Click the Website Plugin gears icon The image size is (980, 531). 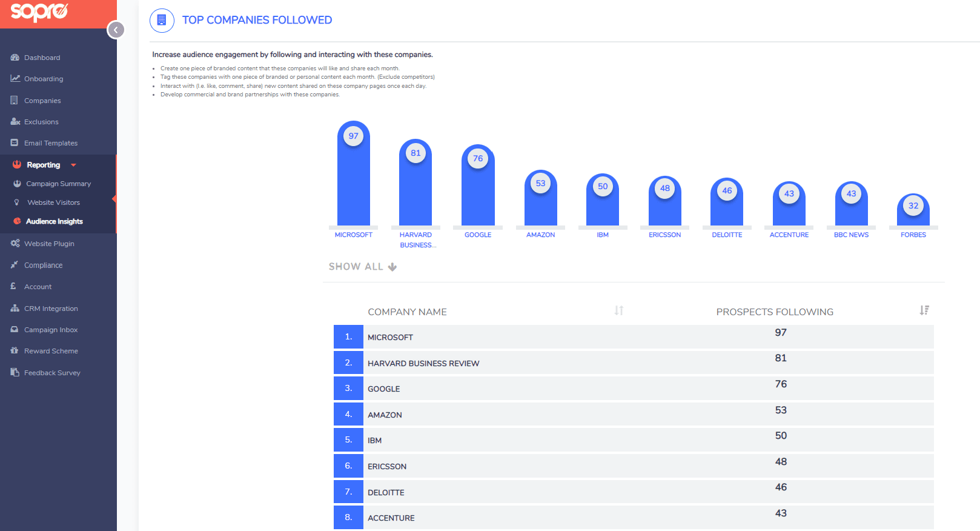(x=15, y=243)
